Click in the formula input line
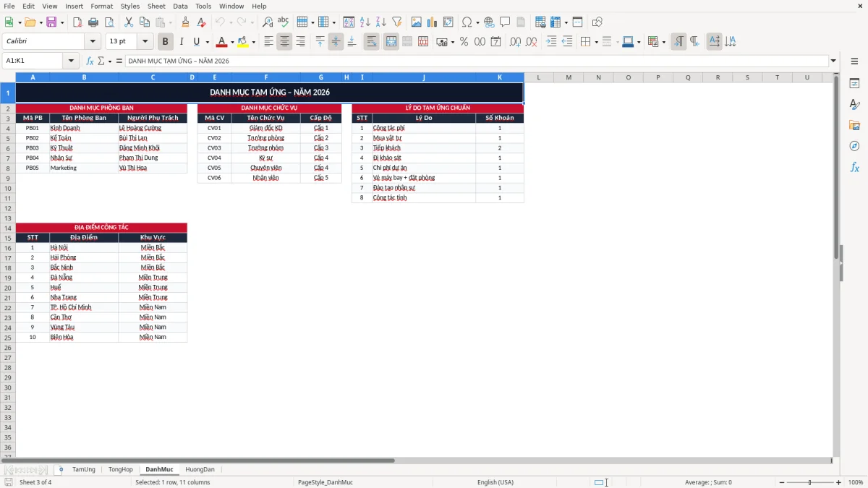Image resolution: width=868 pixels, height=488 pixels. click(477, 61)
